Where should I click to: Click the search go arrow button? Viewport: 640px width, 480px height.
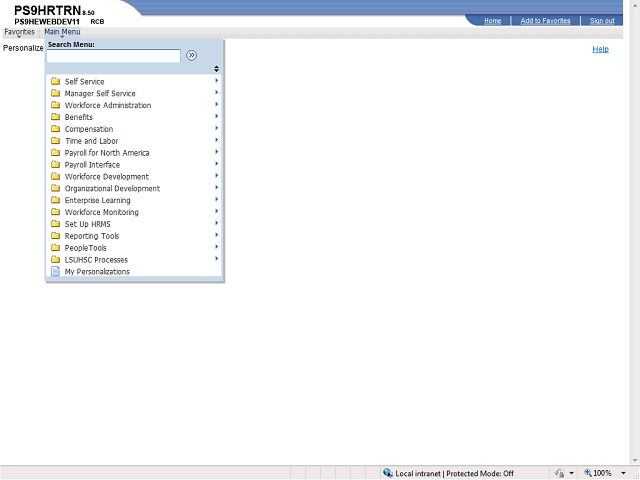[x=191, y=56]
